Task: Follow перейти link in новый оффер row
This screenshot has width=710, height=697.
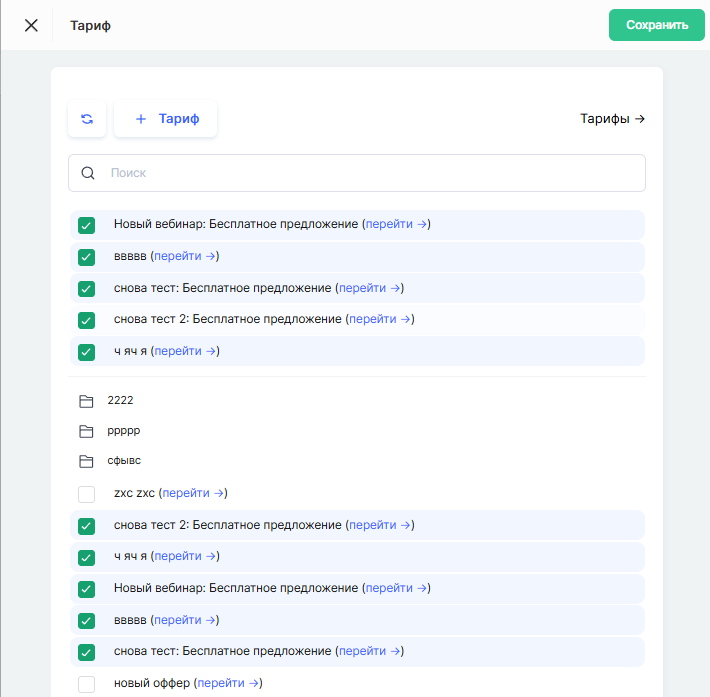Action: point(228,683)
